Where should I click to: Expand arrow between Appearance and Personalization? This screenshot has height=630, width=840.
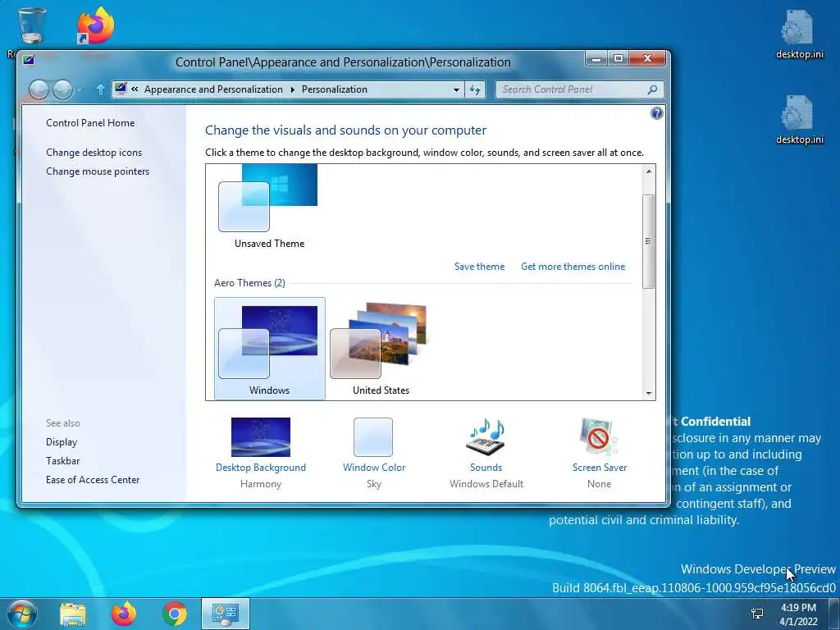[x=293, y=89]
